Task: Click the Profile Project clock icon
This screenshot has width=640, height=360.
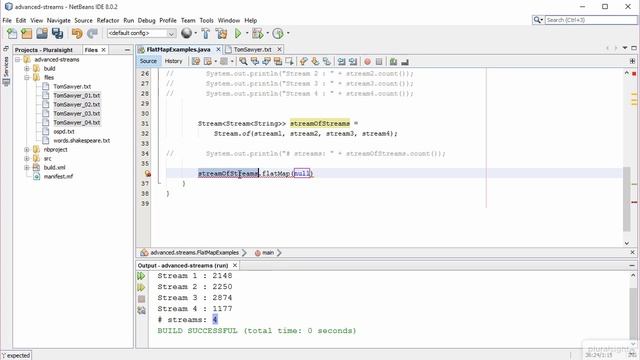Action: click(x=278, y=33)
